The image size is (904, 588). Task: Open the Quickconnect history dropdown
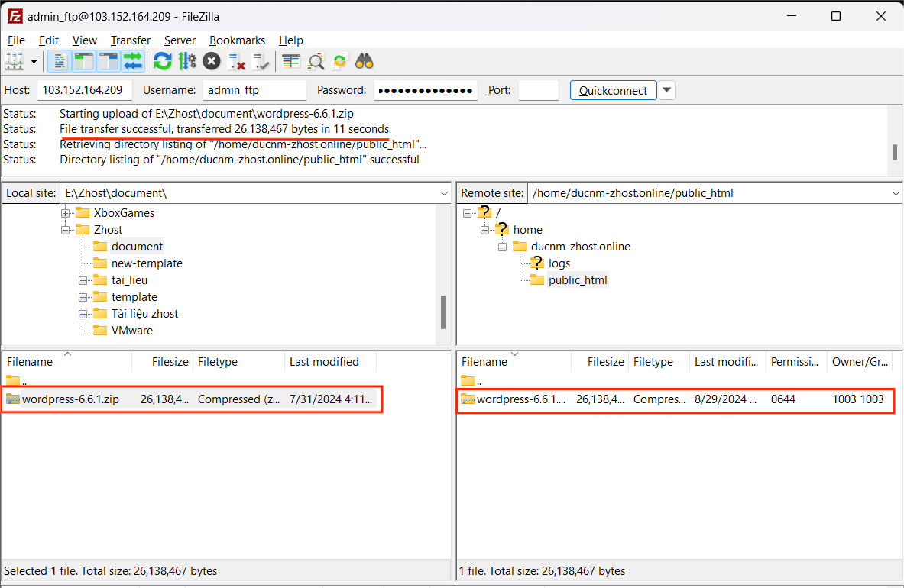tap(667, 90)
